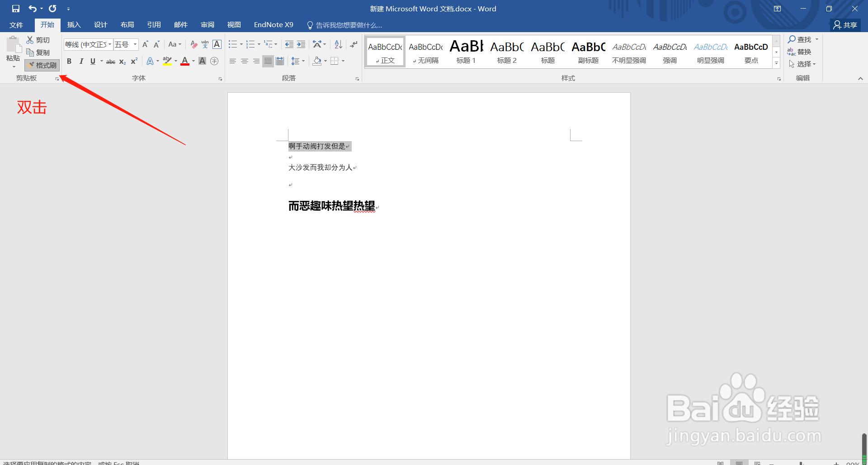Switch to the 引用 References tab
The height and width of the screenshot is (465, 868).
(x=154, y=25)
